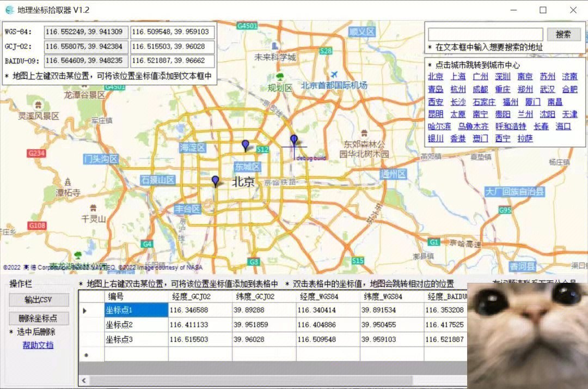
Task: Jump to city 兰州
Action: click(525, 114)
